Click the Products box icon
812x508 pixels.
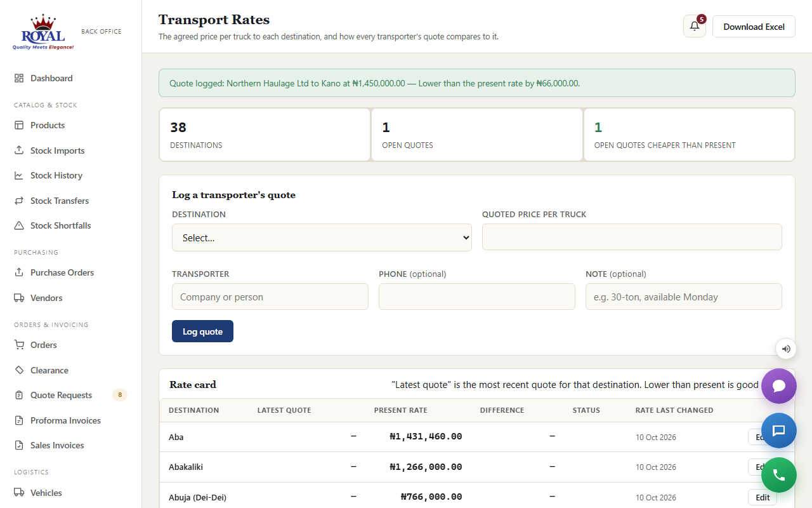19,125
